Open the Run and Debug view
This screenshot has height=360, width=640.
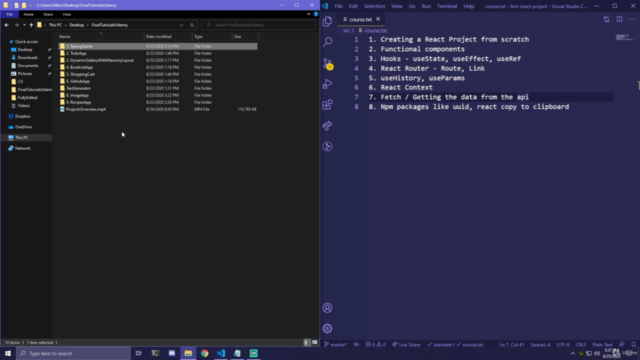327,84
